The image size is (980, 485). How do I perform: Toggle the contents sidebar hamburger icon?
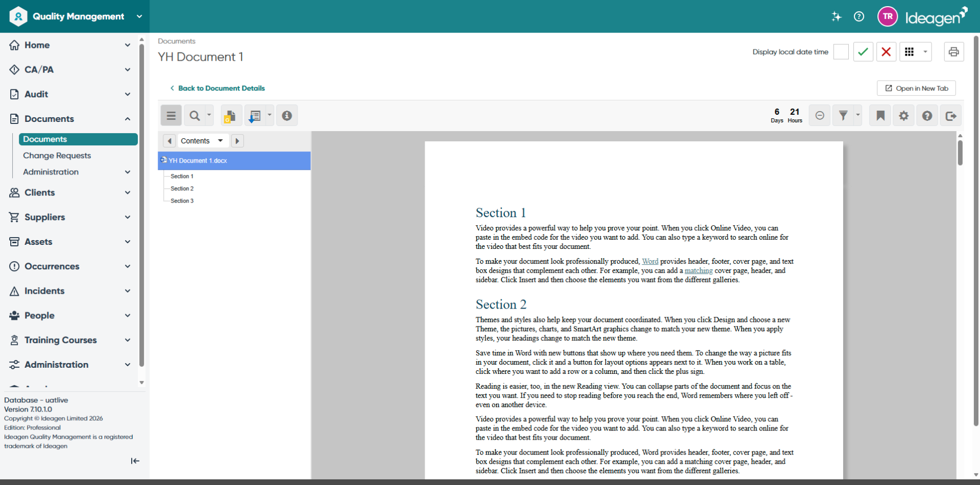click(171, 116)
